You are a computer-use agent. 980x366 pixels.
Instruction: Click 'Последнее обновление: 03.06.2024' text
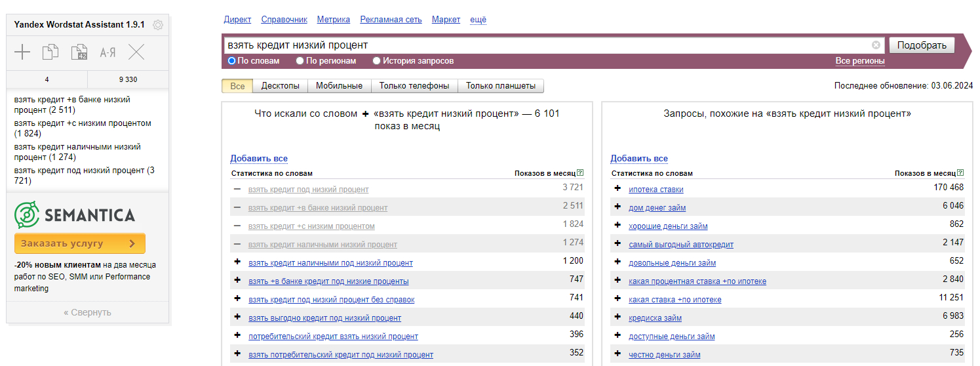(x=903, y=86)
